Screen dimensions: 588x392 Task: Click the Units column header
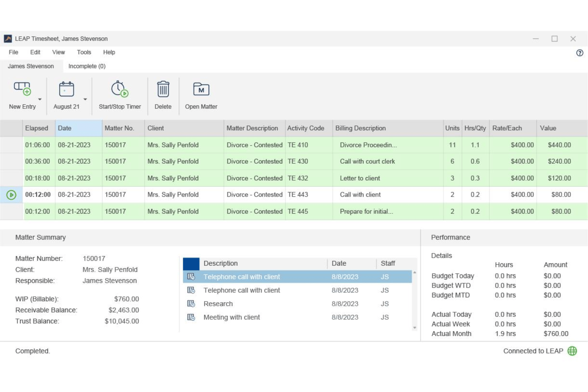(452, 128)
